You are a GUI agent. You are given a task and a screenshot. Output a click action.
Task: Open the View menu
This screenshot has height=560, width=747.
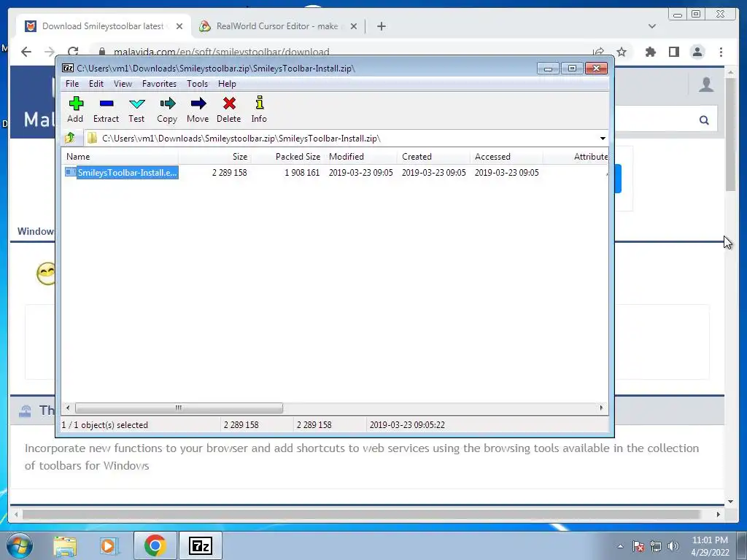click(123, 84)
